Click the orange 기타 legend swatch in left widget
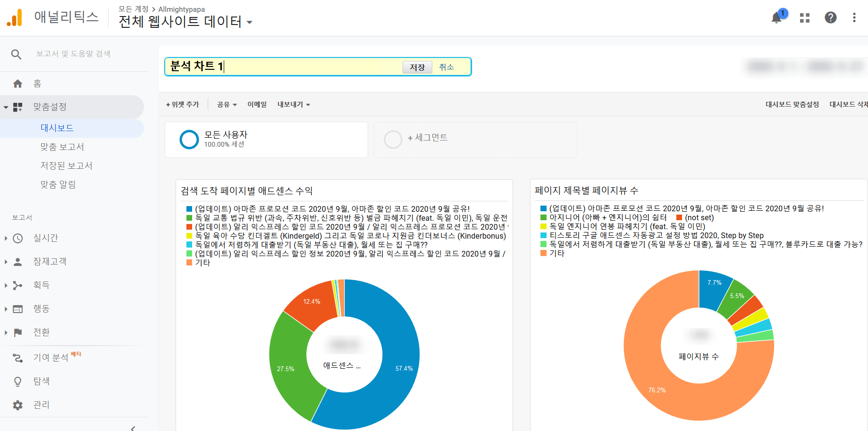 189,263
